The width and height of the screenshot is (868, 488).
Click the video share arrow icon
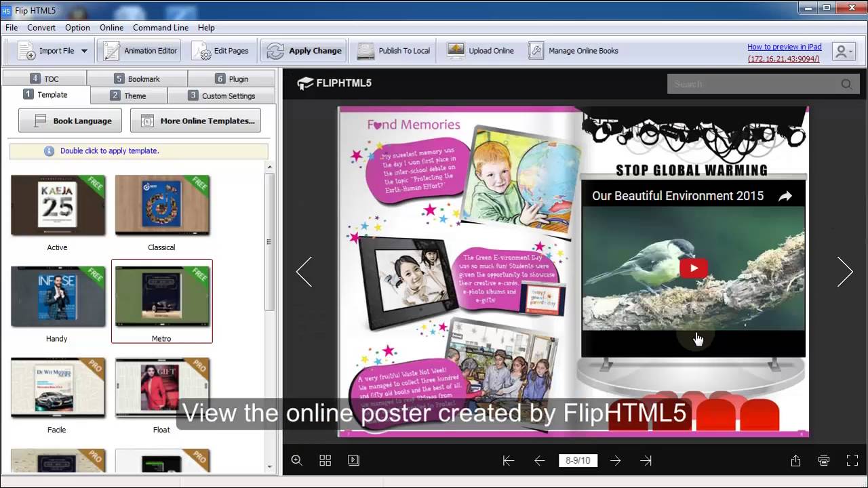pos(785,197)
